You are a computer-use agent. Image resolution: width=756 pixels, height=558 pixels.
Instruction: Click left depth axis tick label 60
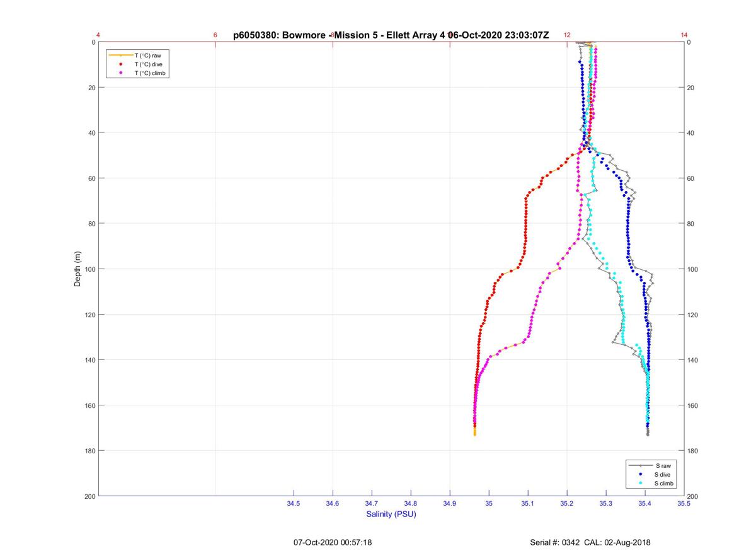point(91,178)
